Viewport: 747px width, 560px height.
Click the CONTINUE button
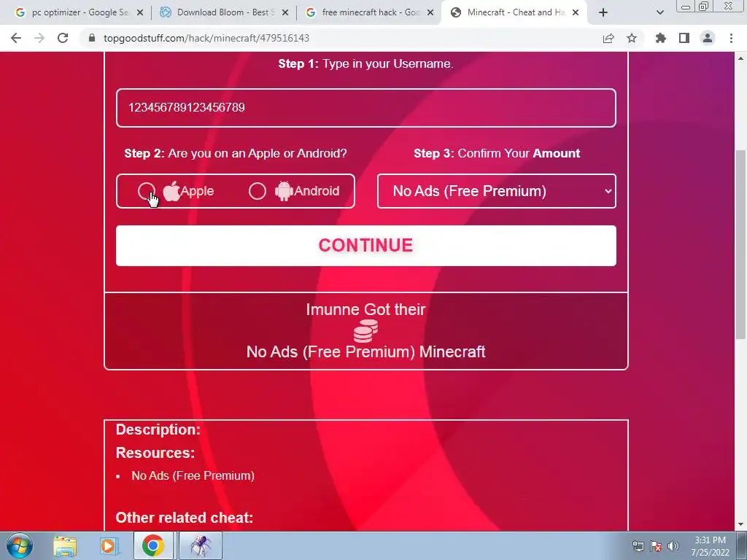pyautogui.click(x=366, y=246)
